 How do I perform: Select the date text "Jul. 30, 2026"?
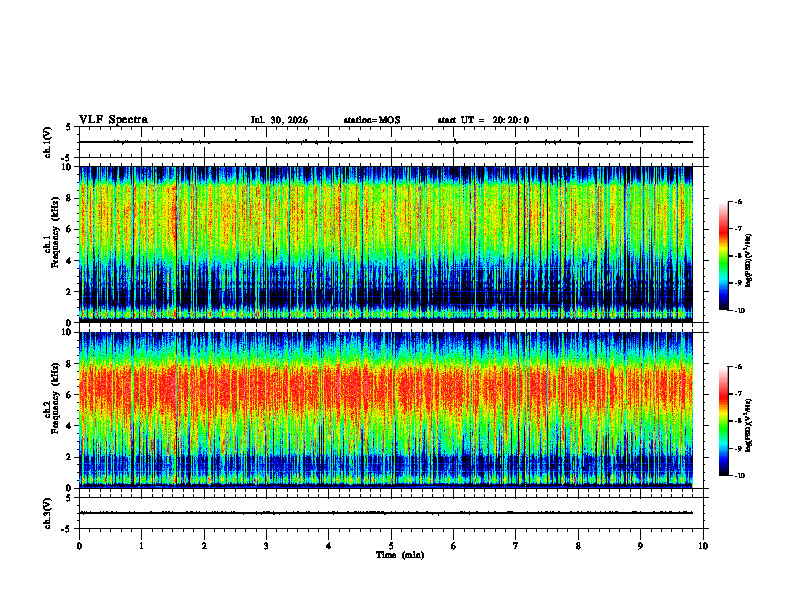coord(279,120)
